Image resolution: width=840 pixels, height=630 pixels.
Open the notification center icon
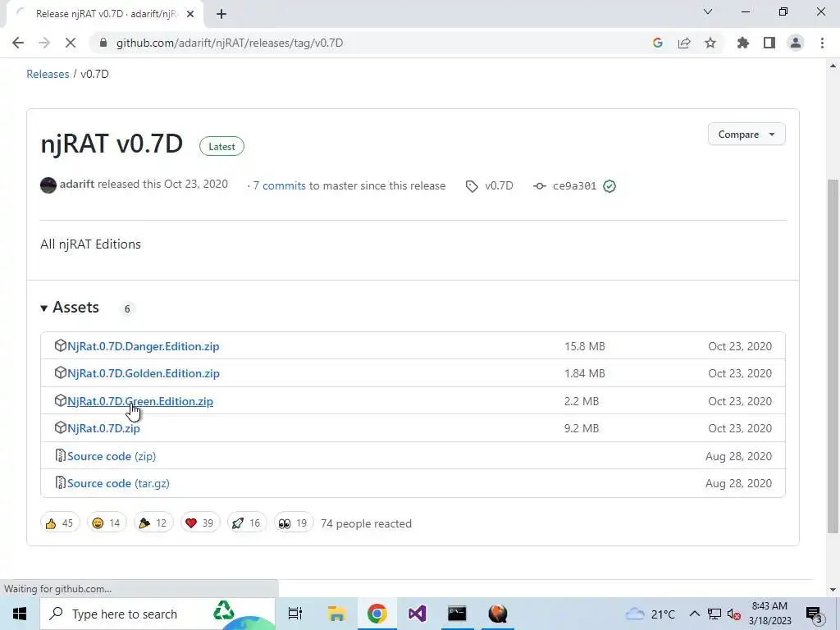815,614
